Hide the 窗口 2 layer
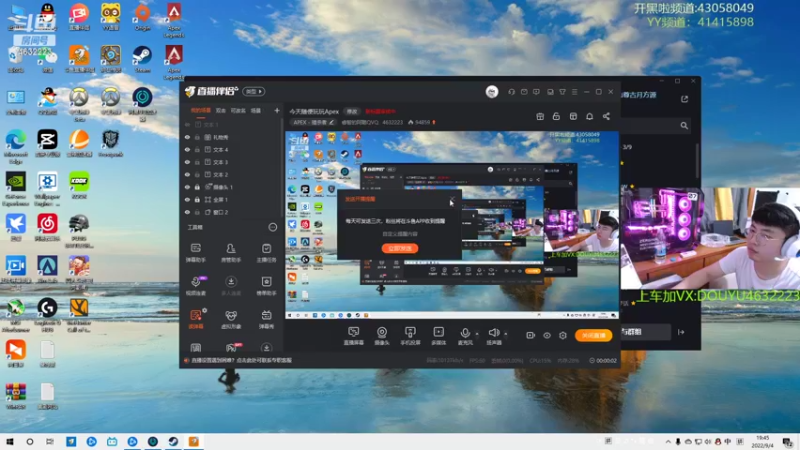This screenshot has height=450, width=800. point(187,212)
